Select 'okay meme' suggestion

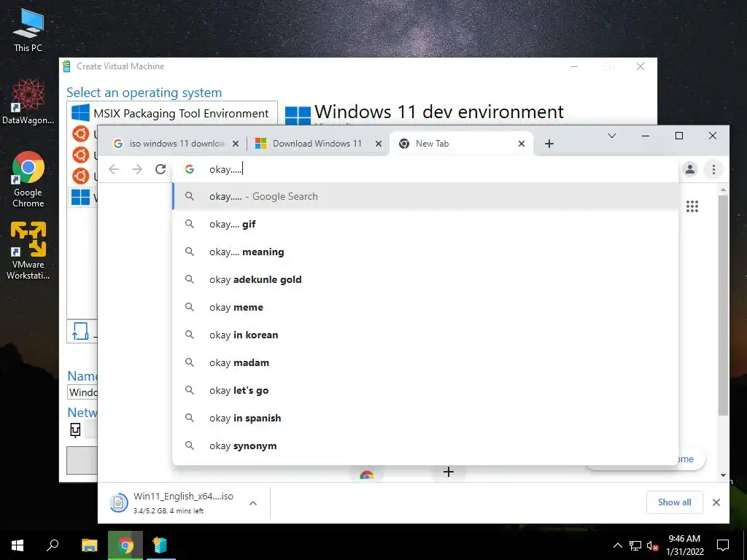coord(425,307)
